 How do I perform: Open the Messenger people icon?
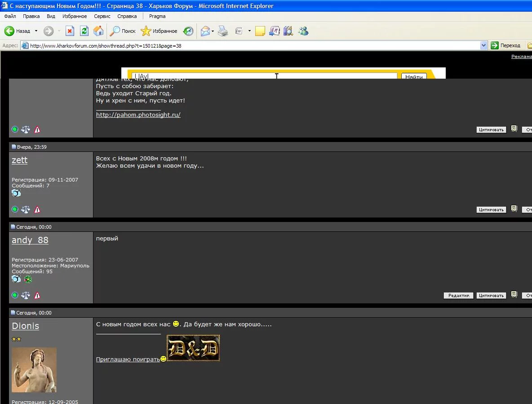click(303, 31)
